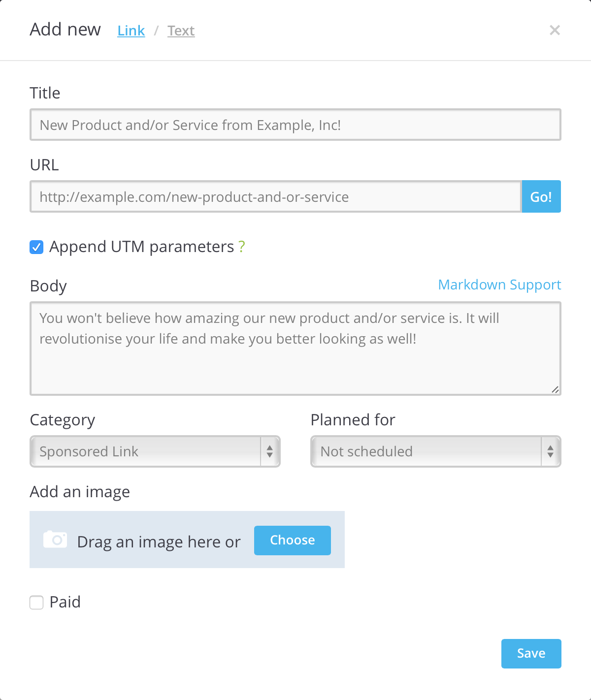The image size is (591, 700).
Task: Click into the URL input field
Action: tap(275, 196)
